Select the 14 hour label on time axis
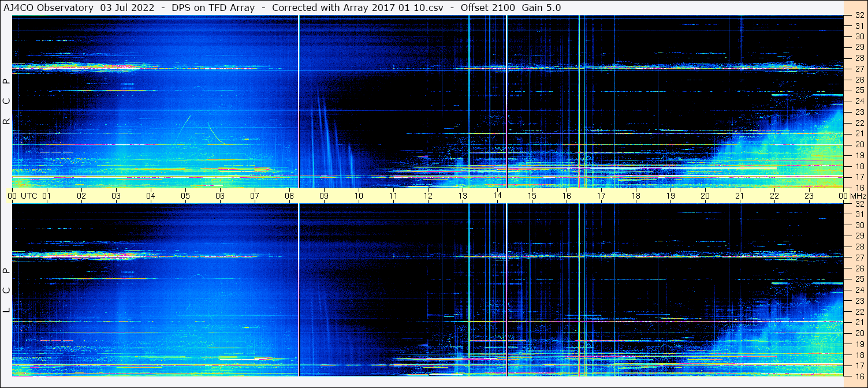Viewport: 868px width, 388px height. (x=497, y=196)
